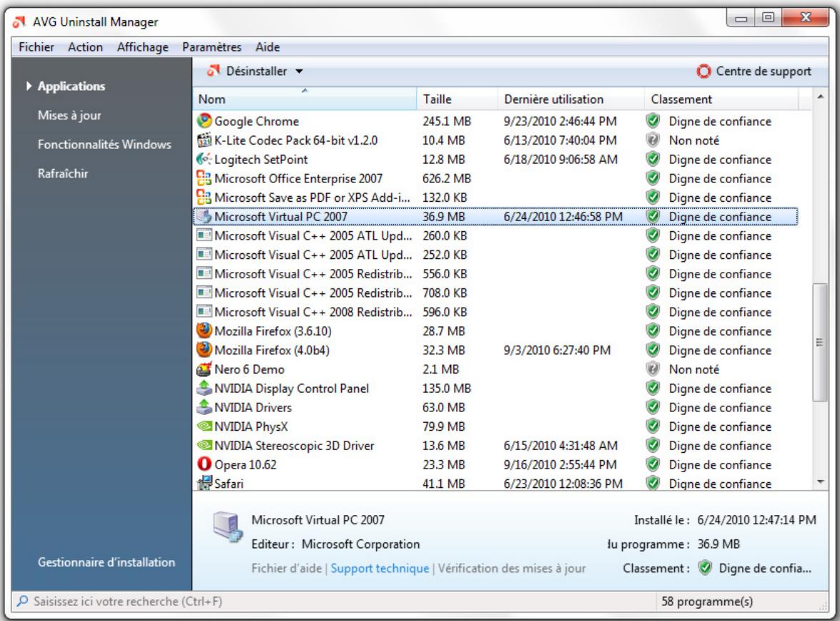Click the 58 programme(s) status text
The width and height of the screenshot is (840, 621).
706,601
